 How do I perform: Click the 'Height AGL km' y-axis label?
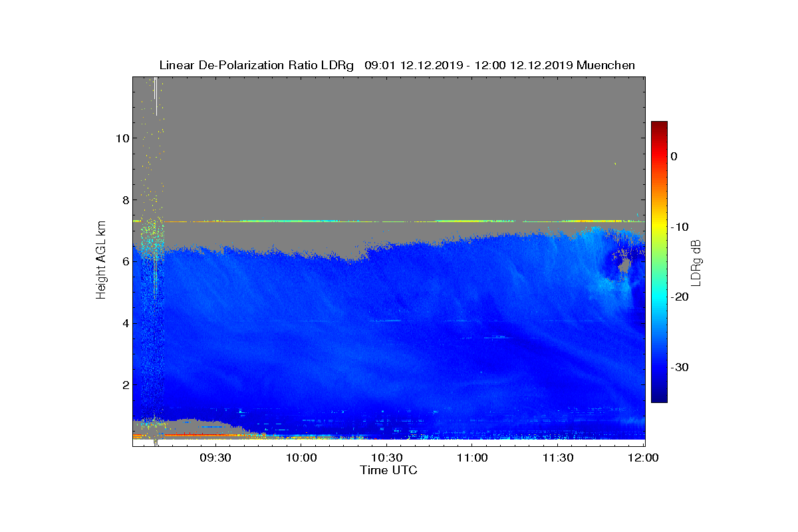coord(101,261)
